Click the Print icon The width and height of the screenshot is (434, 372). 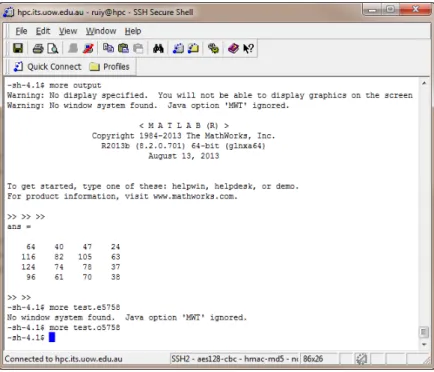(38, 49)
